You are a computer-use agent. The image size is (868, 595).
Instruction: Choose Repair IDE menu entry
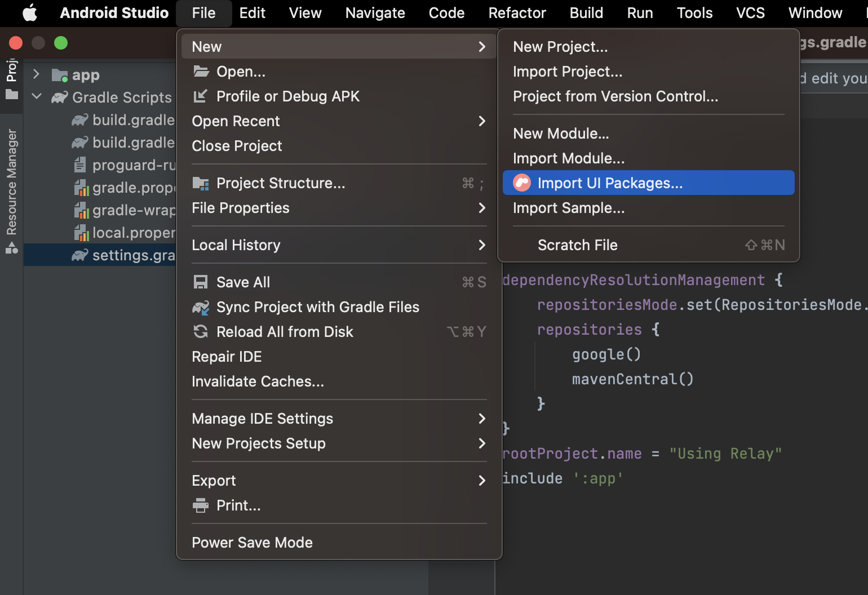(339, 357)
